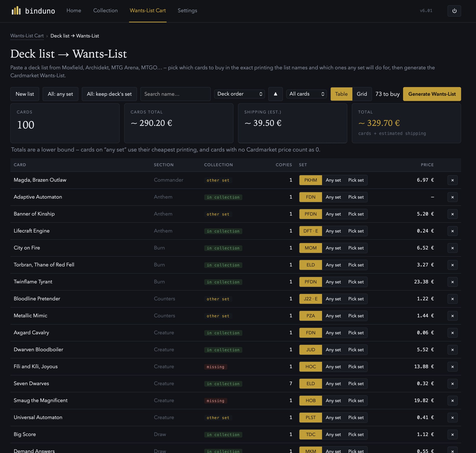
Task: Open Pick set for Seven Dwarves
Action: coord(356,384)
